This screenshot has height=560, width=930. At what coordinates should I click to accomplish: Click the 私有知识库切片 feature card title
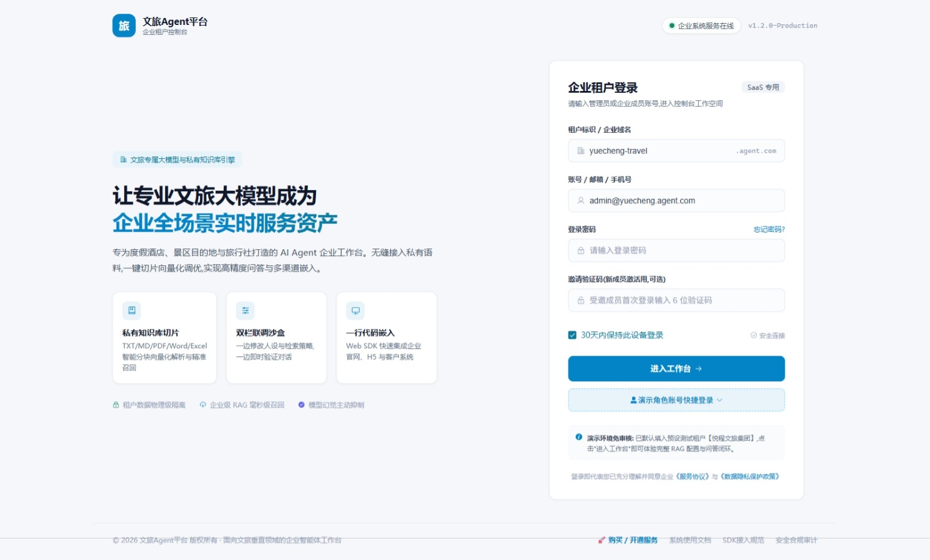tap(150, 333)
